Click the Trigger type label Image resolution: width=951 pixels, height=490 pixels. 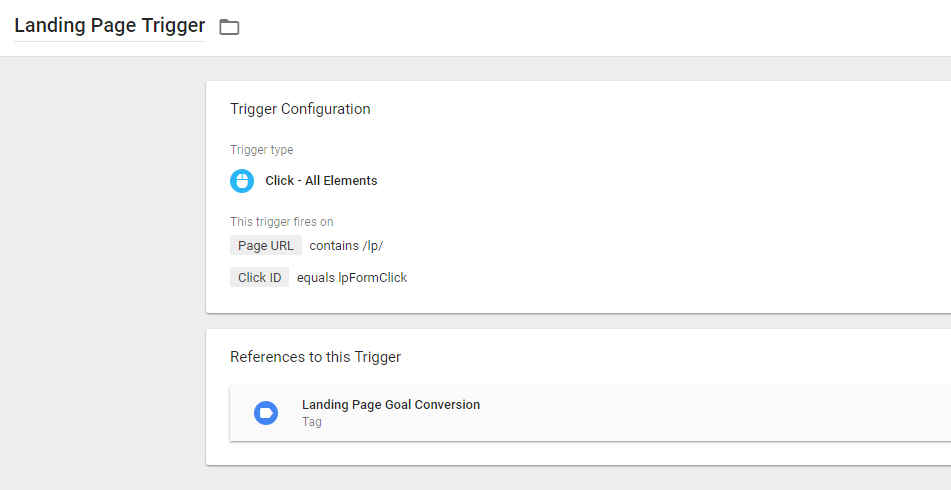(x=261, y=150)
